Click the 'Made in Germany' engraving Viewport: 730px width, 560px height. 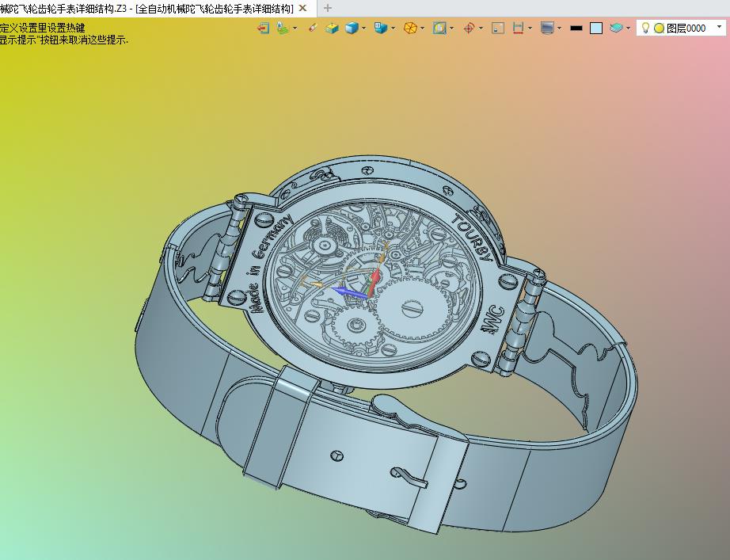[x=272, y=264]
